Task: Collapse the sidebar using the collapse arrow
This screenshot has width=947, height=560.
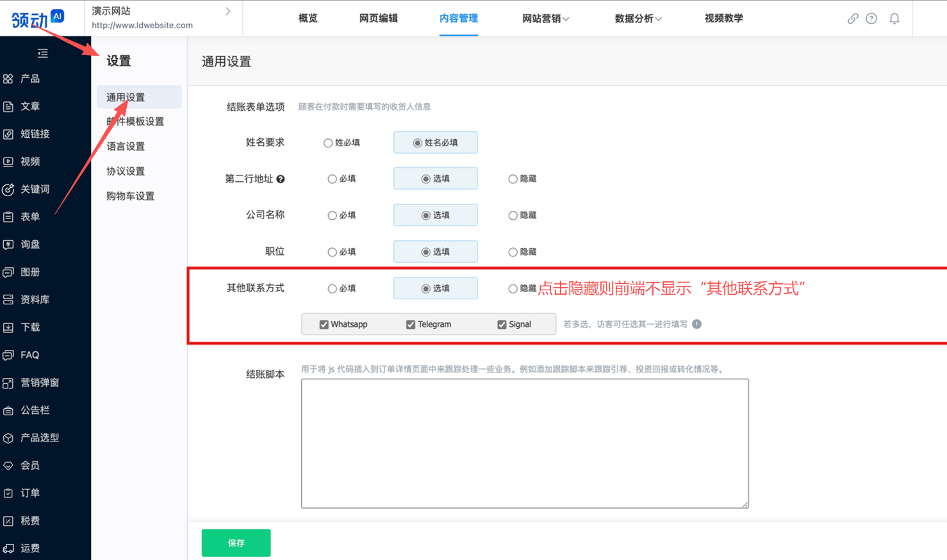Action: point(42,53)
